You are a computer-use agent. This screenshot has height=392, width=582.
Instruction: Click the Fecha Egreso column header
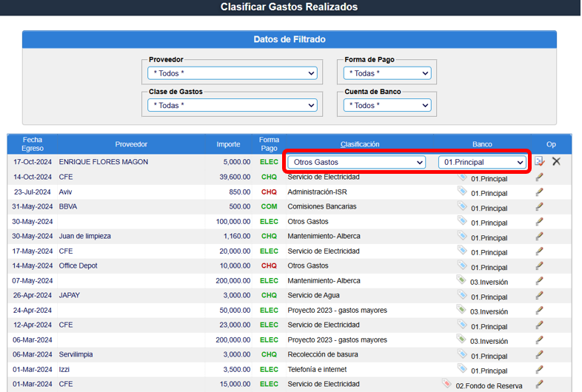click(x=33, y=144)
